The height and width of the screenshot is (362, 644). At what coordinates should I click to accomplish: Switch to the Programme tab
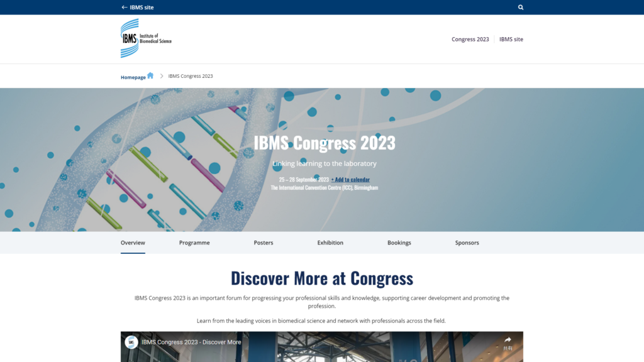coord(194,243)
